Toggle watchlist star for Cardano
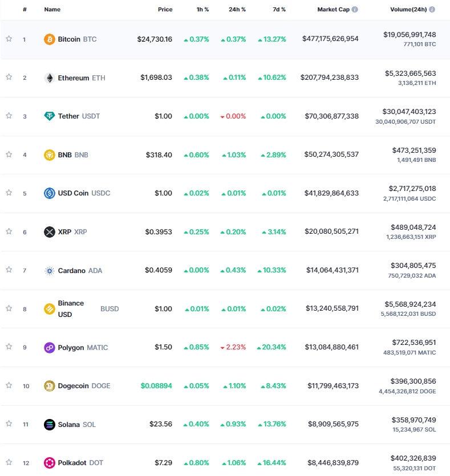This screenshot has width=450, height=476. click(x=9, y=270)
